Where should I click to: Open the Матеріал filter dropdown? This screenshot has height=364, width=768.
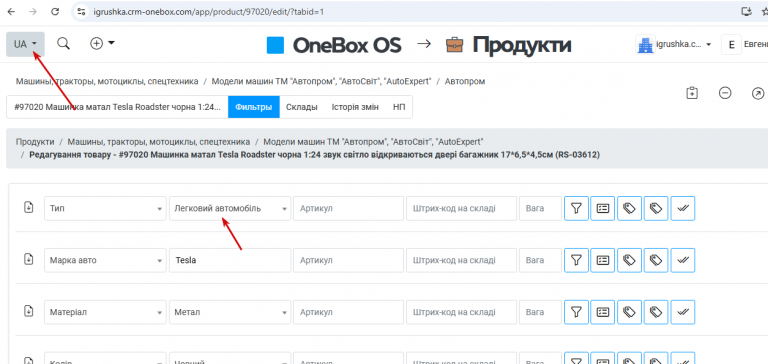[105, 312]
